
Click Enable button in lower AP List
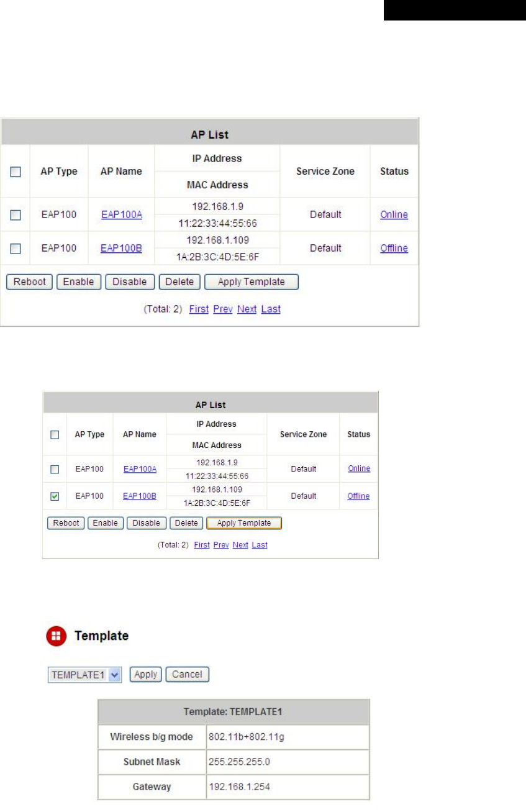[x=106, y=523]
